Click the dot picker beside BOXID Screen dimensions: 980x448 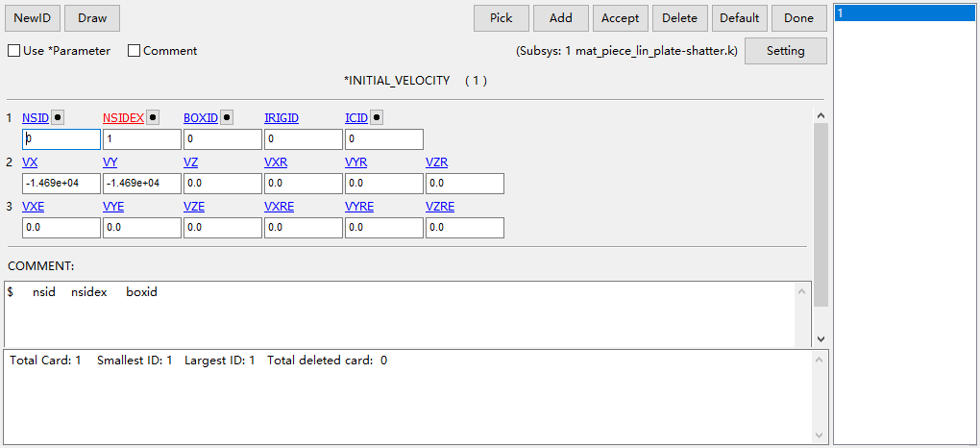point(226,117)
